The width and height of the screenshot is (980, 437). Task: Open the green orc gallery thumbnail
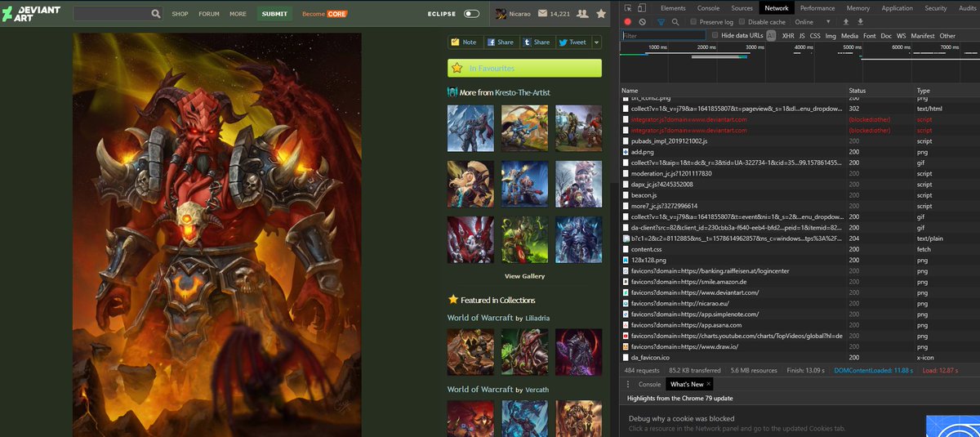[523, 239]
